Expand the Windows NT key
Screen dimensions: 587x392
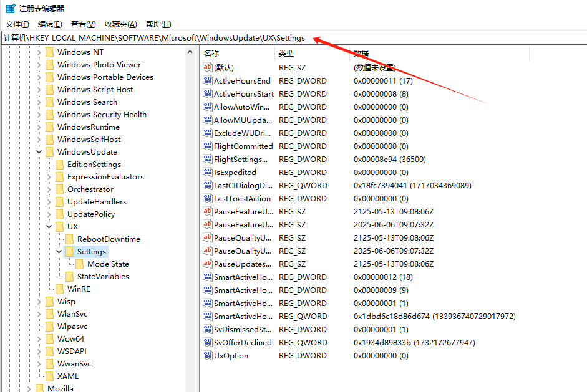[x=39, y=52]
